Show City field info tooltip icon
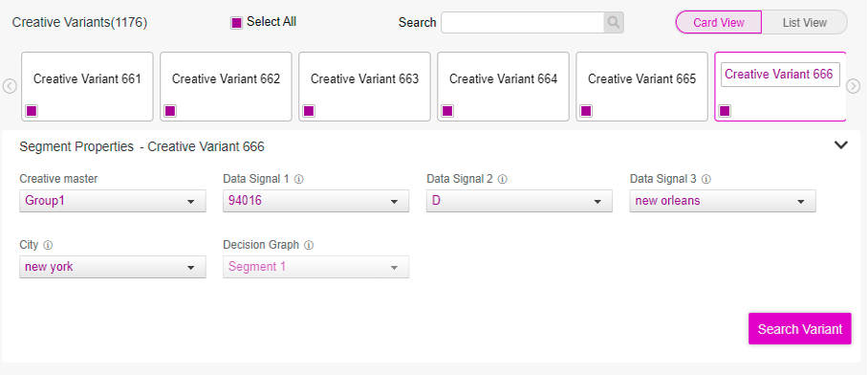The image size is (868, 375). (48, 245)
